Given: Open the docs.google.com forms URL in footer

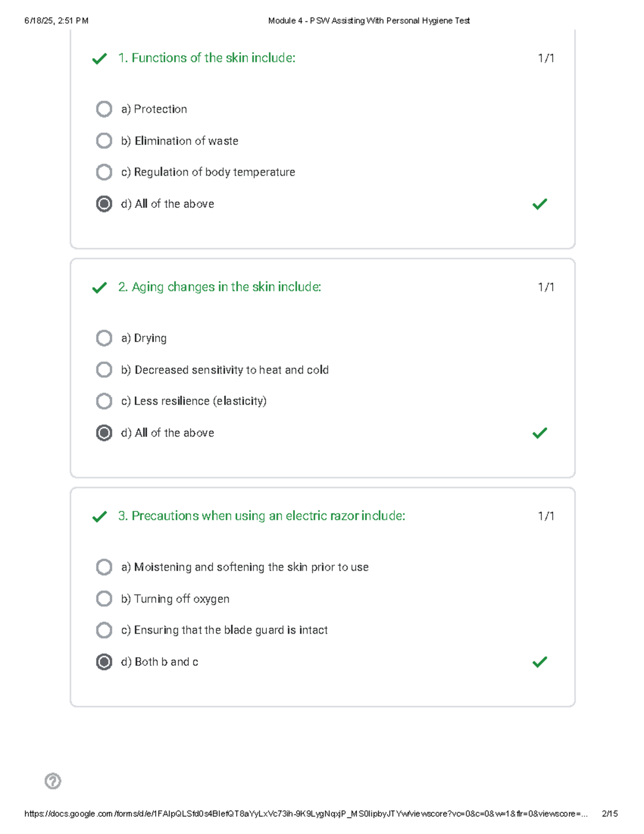Looking at the screenshot, I should point(306,814).
